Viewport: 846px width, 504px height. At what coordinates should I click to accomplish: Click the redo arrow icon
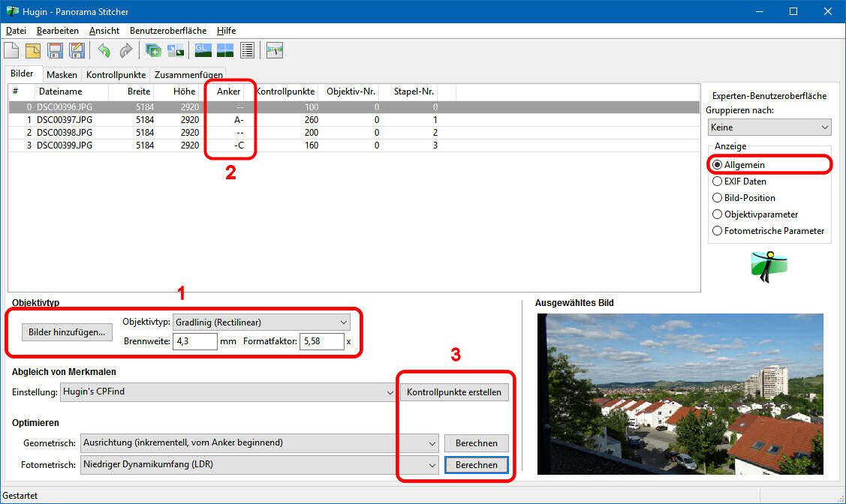point(125,50)
